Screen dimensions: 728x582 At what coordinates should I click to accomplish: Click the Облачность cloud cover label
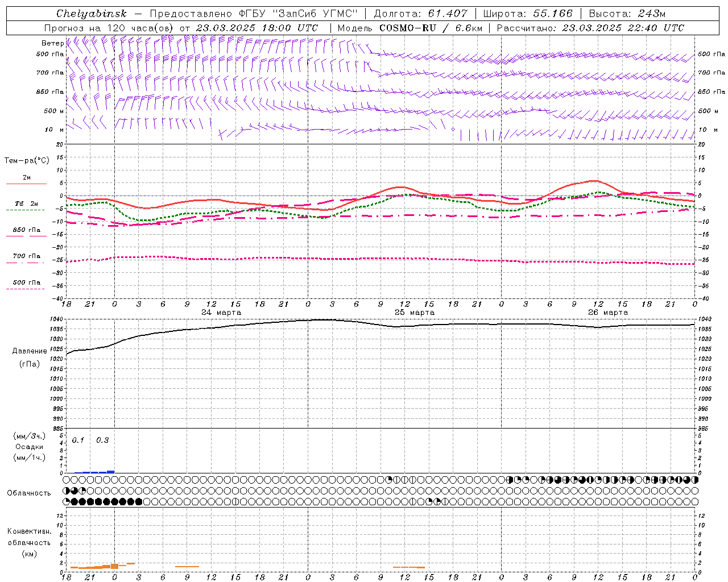(x=29, y=493)
